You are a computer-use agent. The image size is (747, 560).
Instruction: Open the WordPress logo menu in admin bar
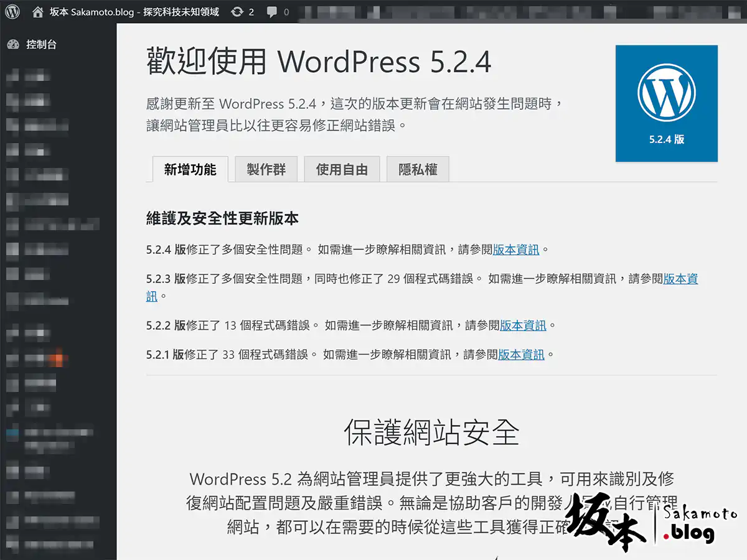(12, 12)
